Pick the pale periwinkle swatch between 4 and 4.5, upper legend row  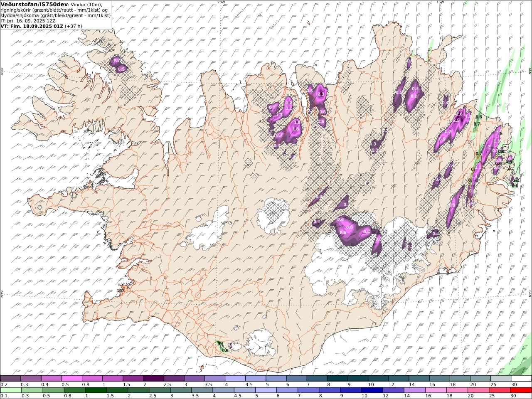point(234,379)
